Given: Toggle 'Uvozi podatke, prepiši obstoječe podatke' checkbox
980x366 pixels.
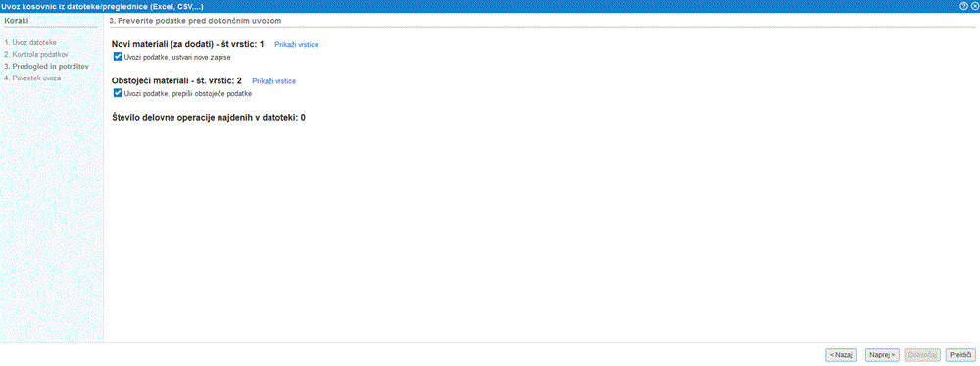Looking at the screenshot, I should (x=118, y=93).
